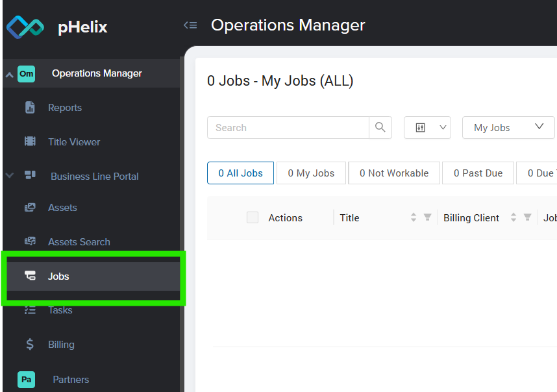Open Tasks in the sidebar
This screenshot has width=557, height=392.
[x=60, y=310]
